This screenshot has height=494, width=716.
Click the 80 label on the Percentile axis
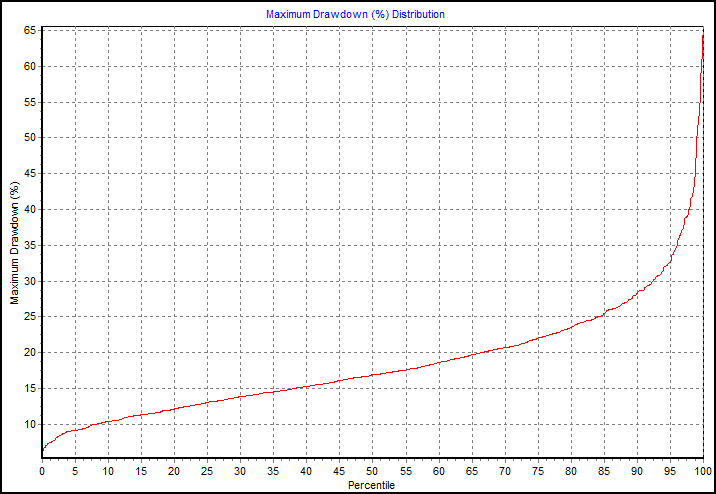point(571,471)
